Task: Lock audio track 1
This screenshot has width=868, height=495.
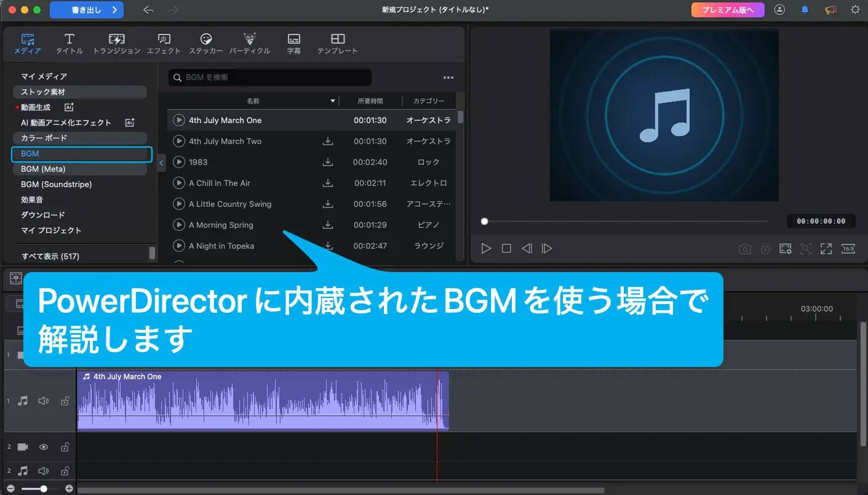Action: click(x=65, y=401)
